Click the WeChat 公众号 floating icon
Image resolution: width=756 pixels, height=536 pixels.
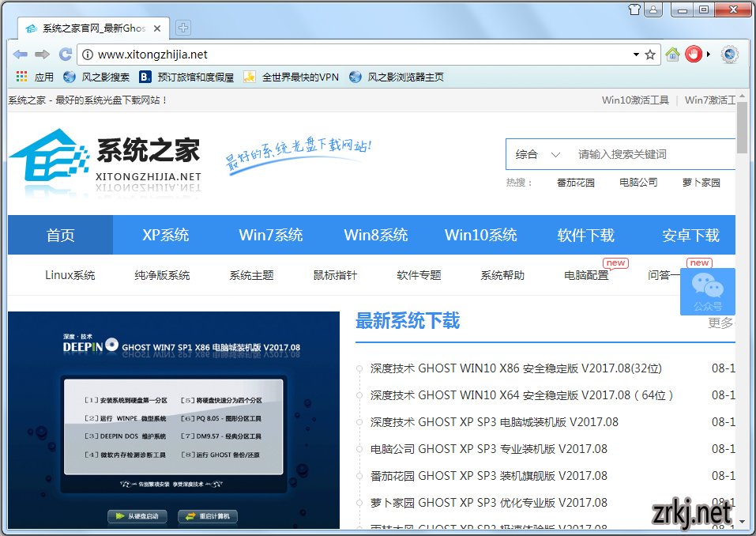coord(707,292)
